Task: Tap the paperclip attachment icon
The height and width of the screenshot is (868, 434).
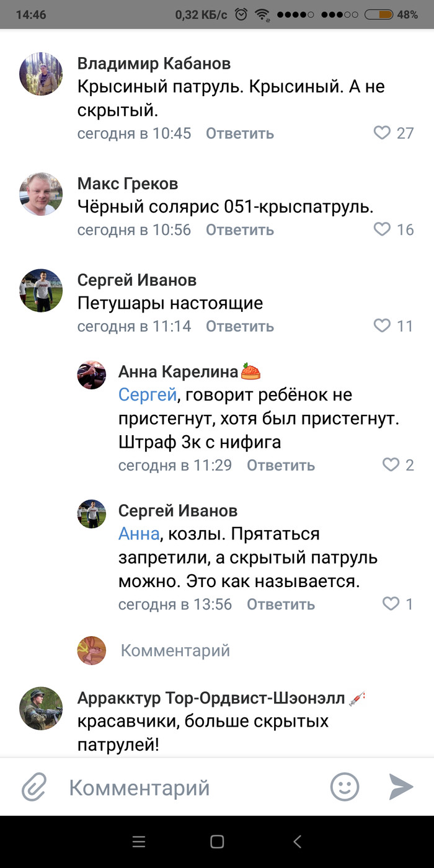Action: click(34, 788)
